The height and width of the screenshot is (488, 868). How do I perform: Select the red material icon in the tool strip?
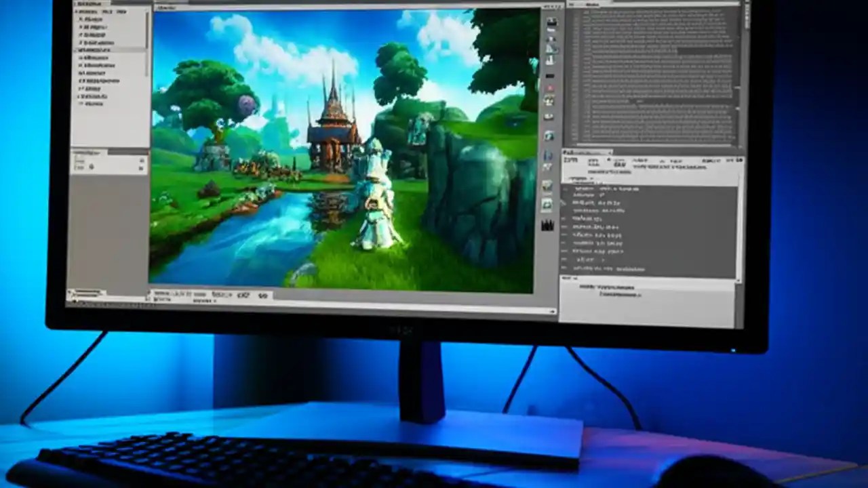tap(549, 87)
